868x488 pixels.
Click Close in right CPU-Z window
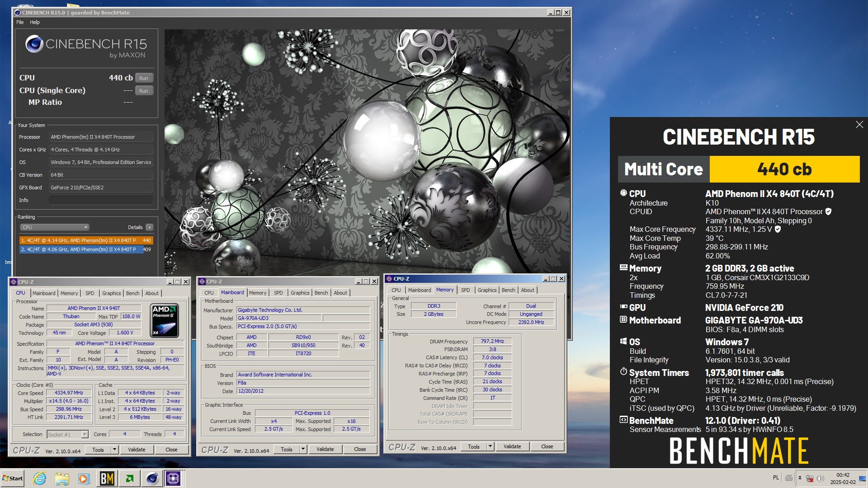[547, 446]
